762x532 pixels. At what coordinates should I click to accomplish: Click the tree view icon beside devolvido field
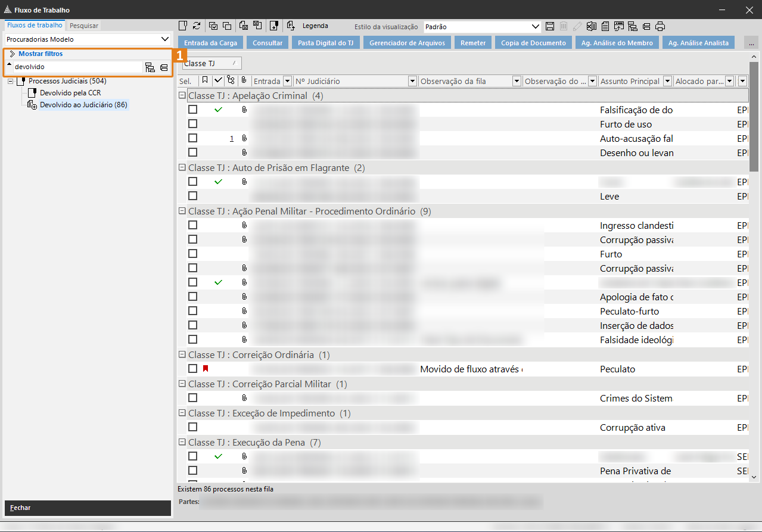[x=150, y=67]
